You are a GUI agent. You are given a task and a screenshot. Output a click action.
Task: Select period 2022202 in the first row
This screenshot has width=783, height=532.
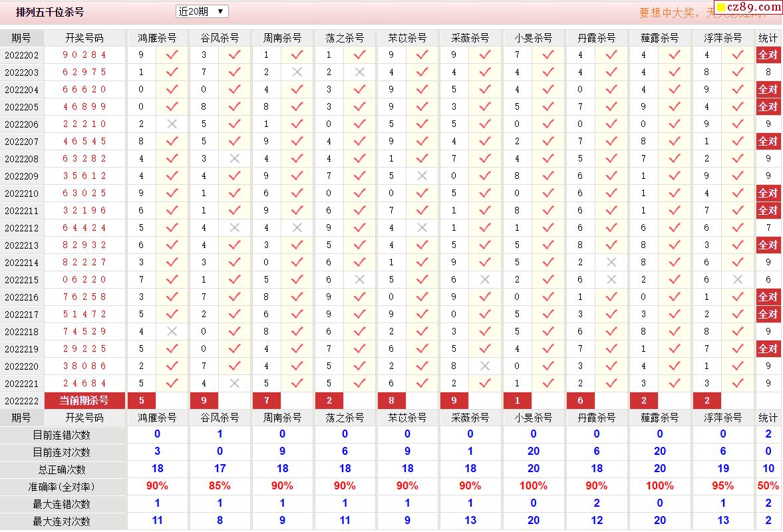(x=21, y=55)
